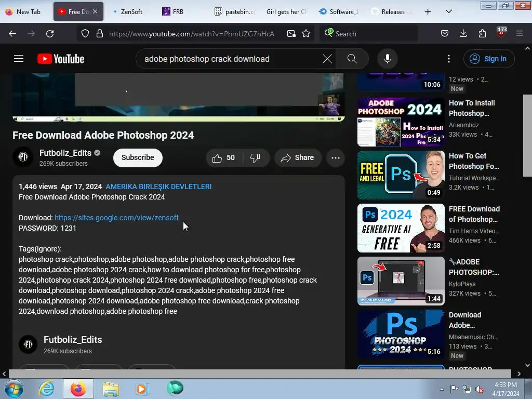Search with voice microphone button

pyautogui.click(x=388, y=59)
